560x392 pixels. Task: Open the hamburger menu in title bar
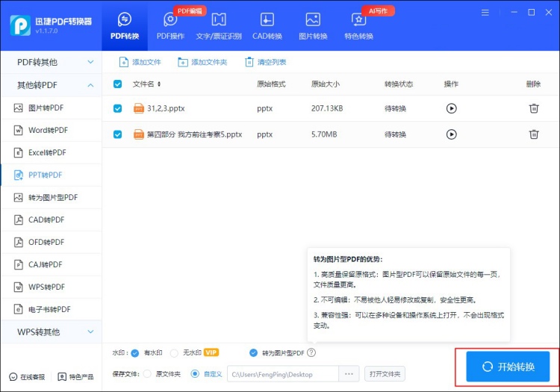(485, 13)
